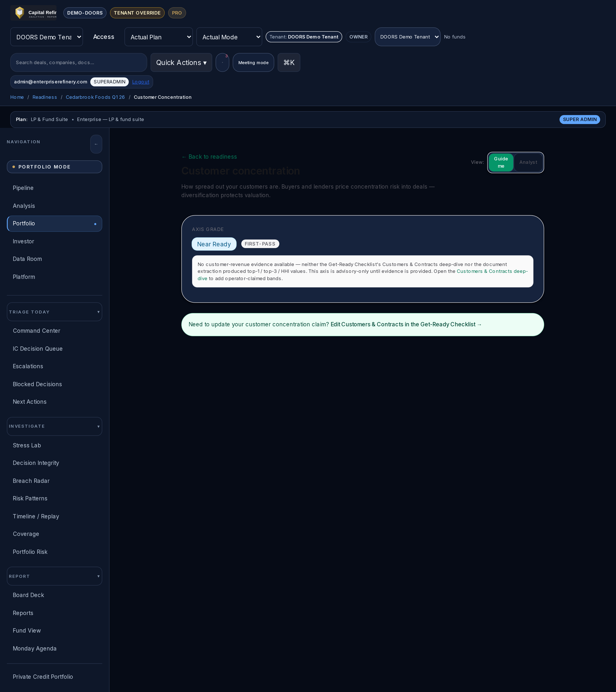Click the Logout link
The width and height of the screenshot is (616, 692).
(x=141, y=82)
